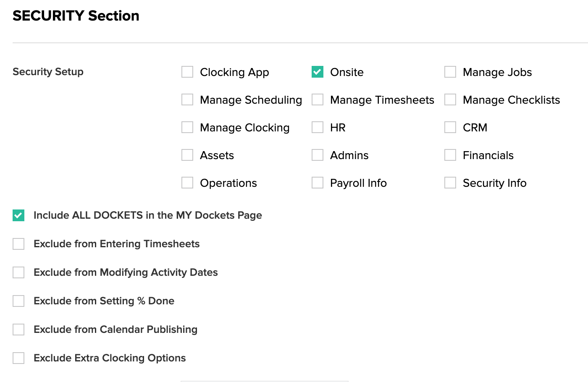Screen dimensions: 588x382
Task: Tick the Assets checkbox
Action: [187, 155]
